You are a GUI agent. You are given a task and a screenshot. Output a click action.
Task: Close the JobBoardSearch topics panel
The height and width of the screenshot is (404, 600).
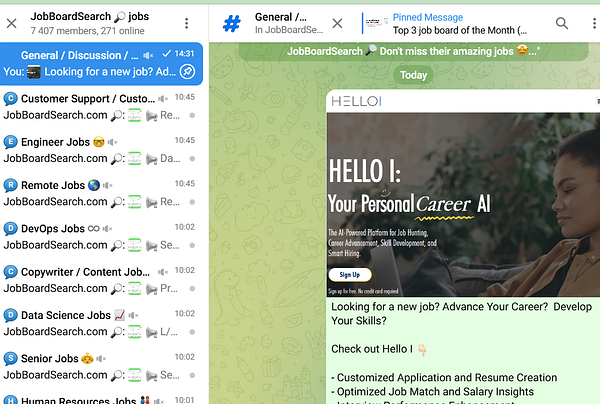[11, 23]
